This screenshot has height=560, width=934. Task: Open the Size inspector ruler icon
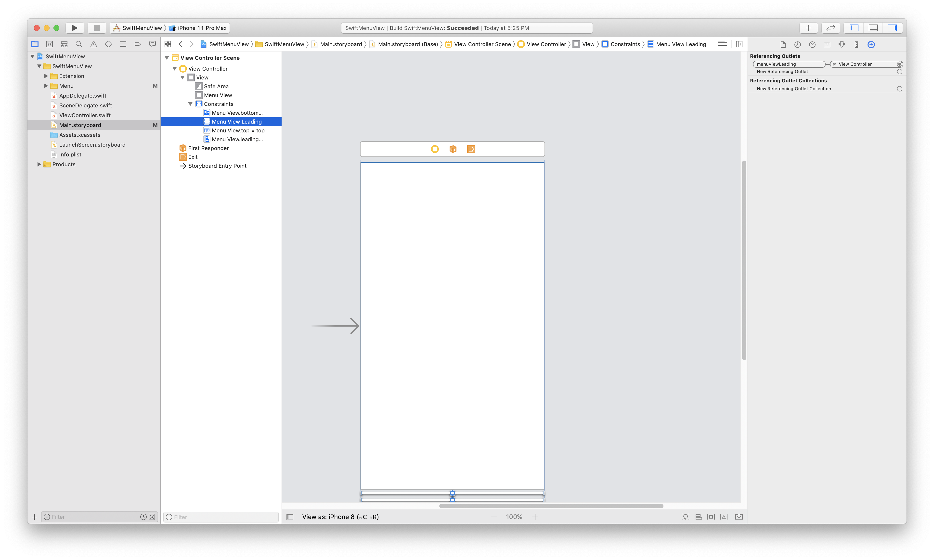pos(856,45)
